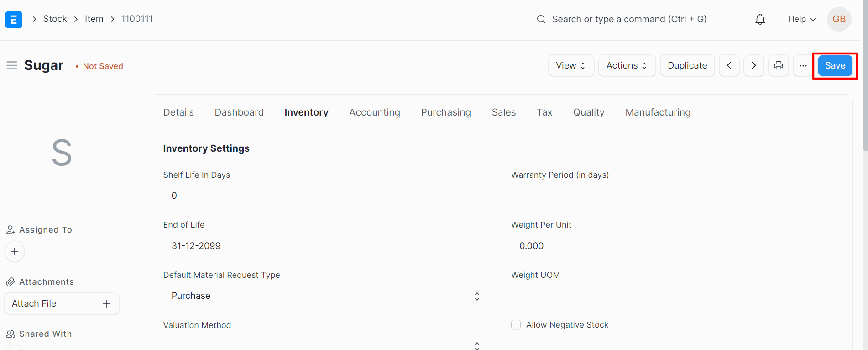Switch to the Sales tab
868x350 pixels.
pos(504,112)
